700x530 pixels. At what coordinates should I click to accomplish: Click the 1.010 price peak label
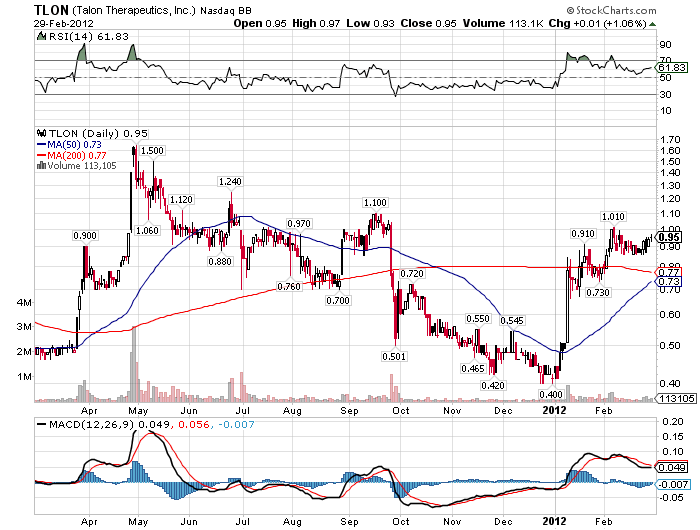[613, 217]
